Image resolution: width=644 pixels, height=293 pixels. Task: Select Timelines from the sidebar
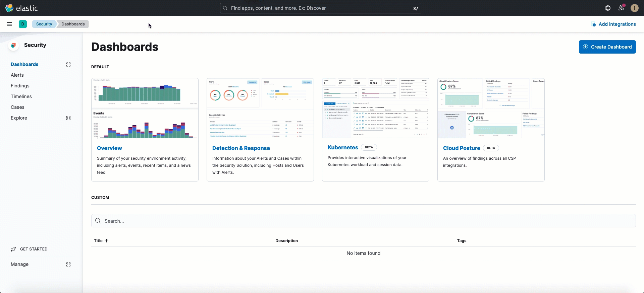(21, 96)
